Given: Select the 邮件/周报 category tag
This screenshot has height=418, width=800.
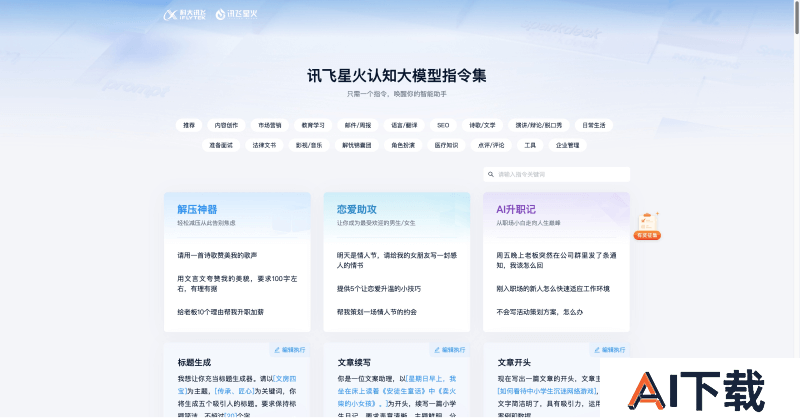Looking at the screenshot, I should pyautogui.click(x=358, y=126).
